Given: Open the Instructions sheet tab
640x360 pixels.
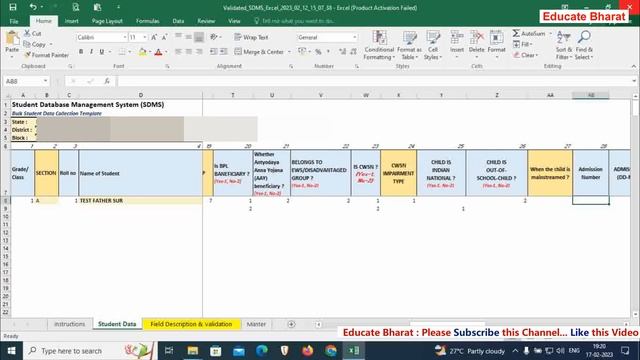Looking at the screenshot, I should (x=69, y=324).
